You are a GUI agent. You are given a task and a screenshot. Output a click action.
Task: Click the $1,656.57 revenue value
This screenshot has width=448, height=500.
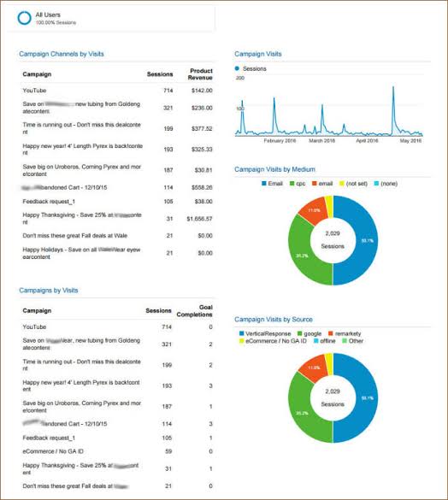tap(199, 219)
